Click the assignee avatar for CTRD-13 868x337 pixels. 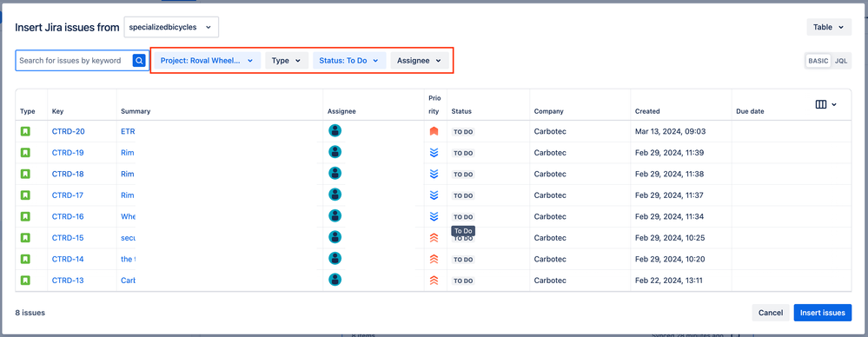coord(335,280)
